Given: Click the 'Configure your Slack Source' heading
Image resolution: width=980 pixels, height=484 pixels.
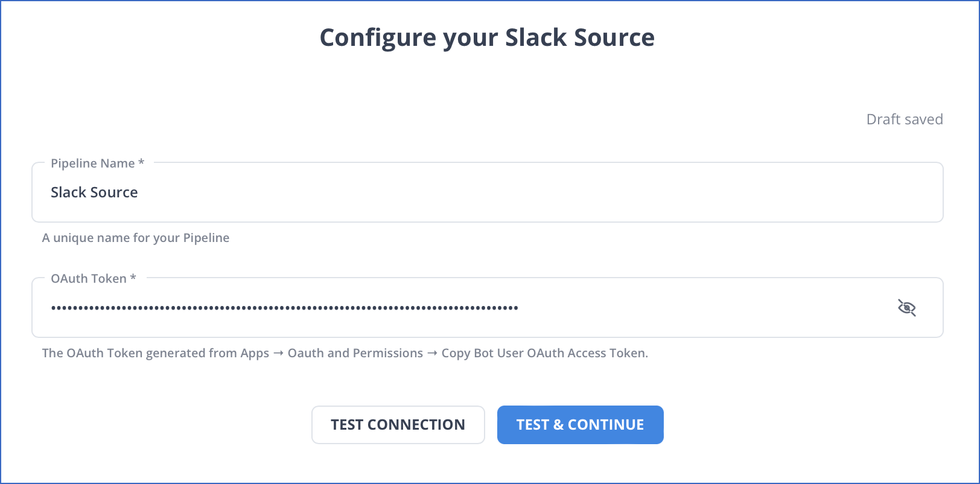Looking at the screenshot, I should [x=487, y=37].
